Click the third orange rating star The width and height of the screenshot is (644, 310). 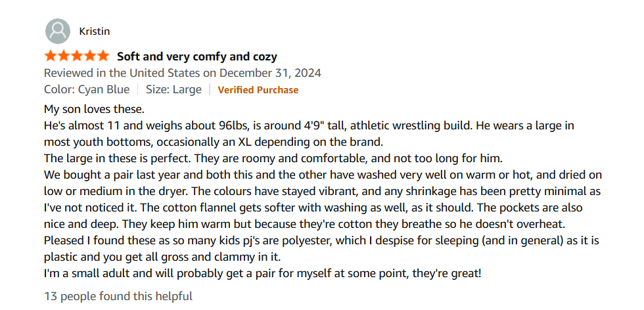pos(77,56)
